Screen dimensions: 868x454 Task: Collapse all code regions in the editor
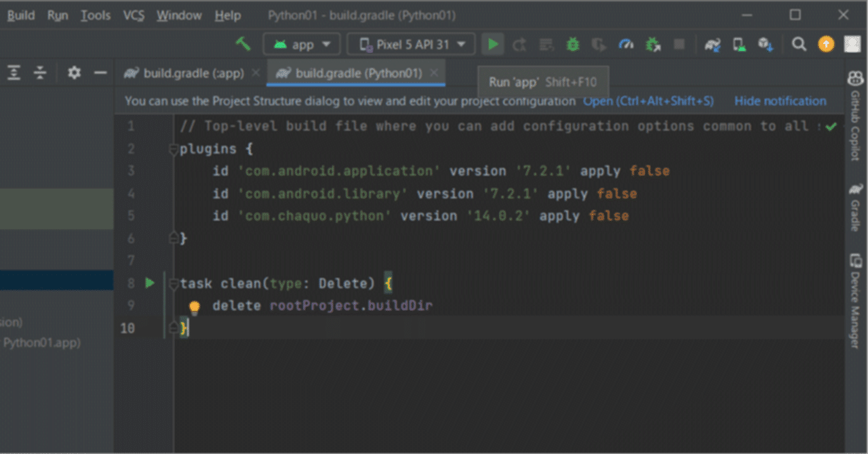click(x=40, y=73)
